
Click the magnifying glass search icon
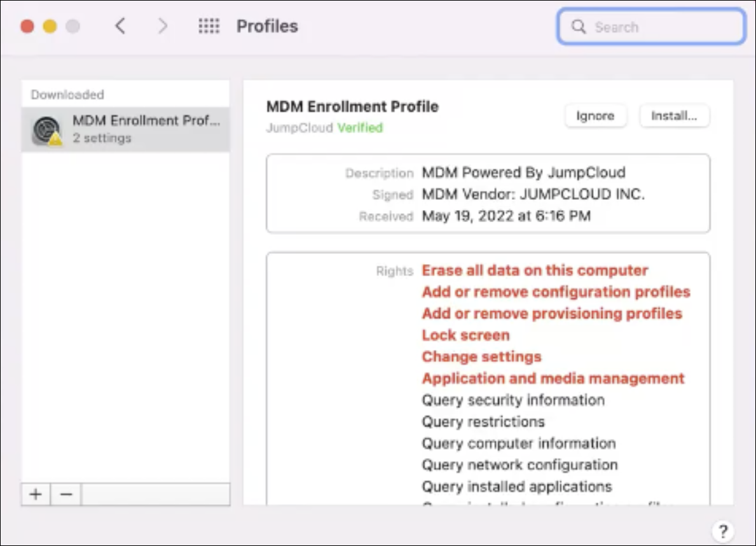click(579, 27)
